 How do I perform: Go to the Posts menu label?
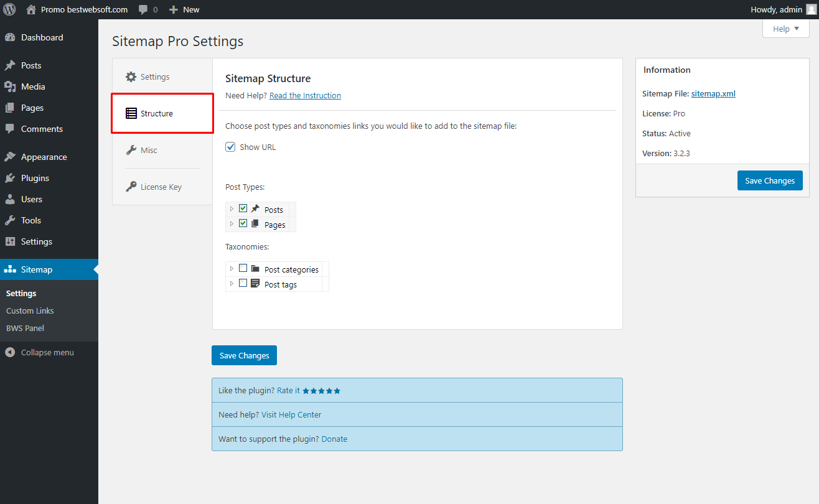31,65
